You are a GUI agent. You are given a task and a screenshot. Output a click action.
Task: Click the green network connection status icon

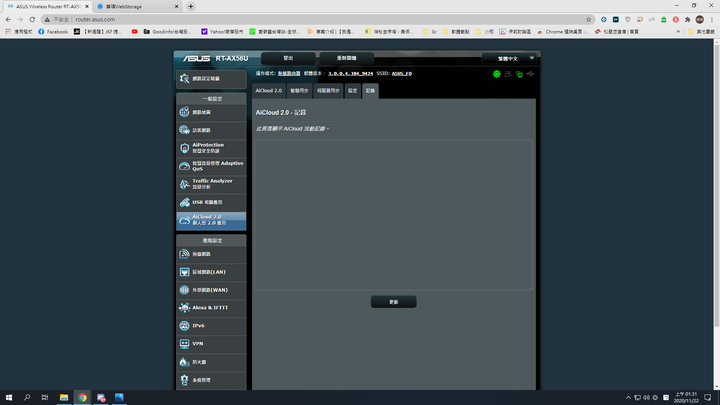[x=519, y=74]
